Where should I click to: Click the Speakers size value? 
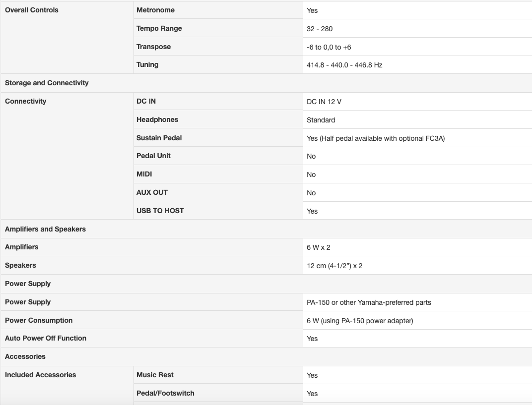tap(334, 266)
